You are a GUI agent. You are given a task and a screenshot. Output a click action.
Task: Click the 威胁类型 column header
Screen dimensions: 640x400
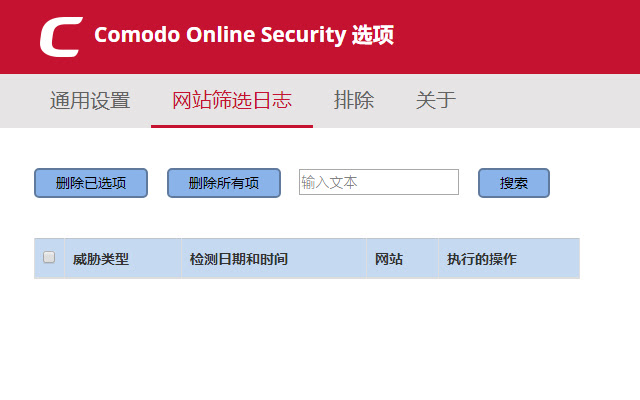click(101, 259)
